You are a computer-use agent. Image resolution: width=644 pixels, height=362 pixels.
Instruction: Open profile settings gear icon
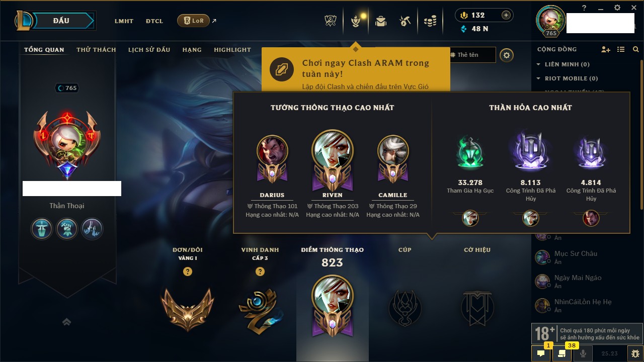click(507, 55)
